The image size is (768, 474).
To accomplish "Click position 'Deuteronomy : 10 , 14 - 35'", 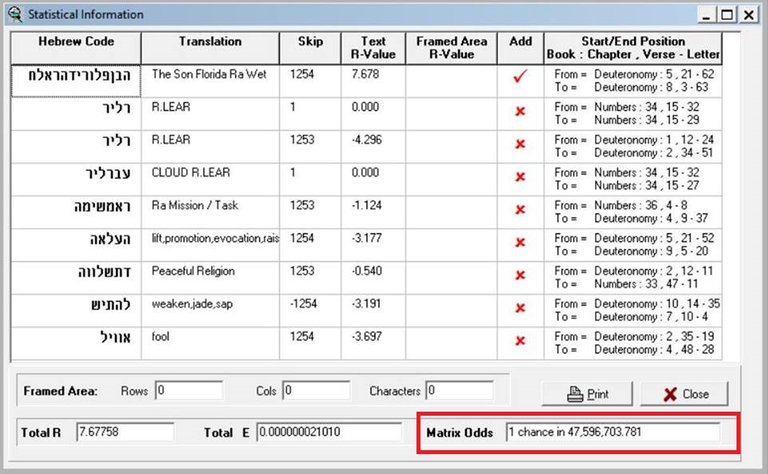I will (657, 304).
